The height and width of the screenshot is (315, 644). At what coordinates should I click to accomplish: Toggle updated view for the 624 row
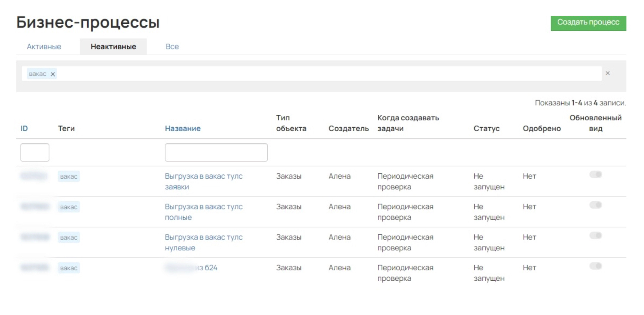point(595,266)
